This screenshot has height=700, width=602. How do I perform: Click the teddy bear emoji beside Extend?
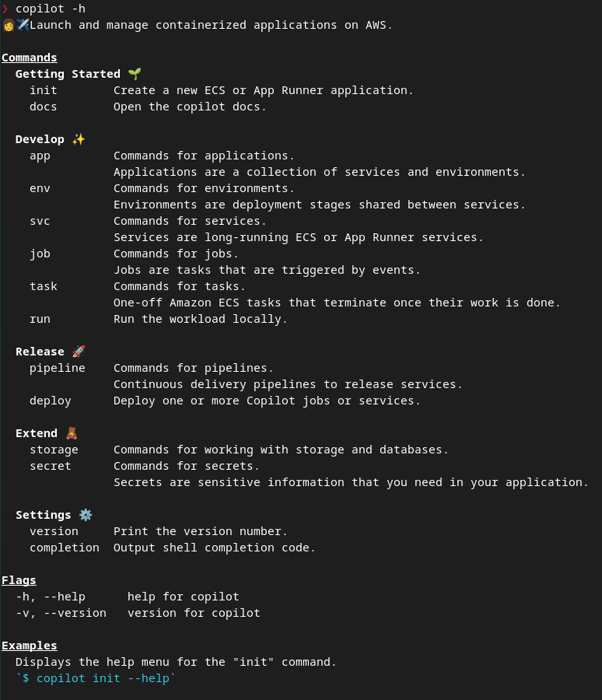[x=72, y=433]
